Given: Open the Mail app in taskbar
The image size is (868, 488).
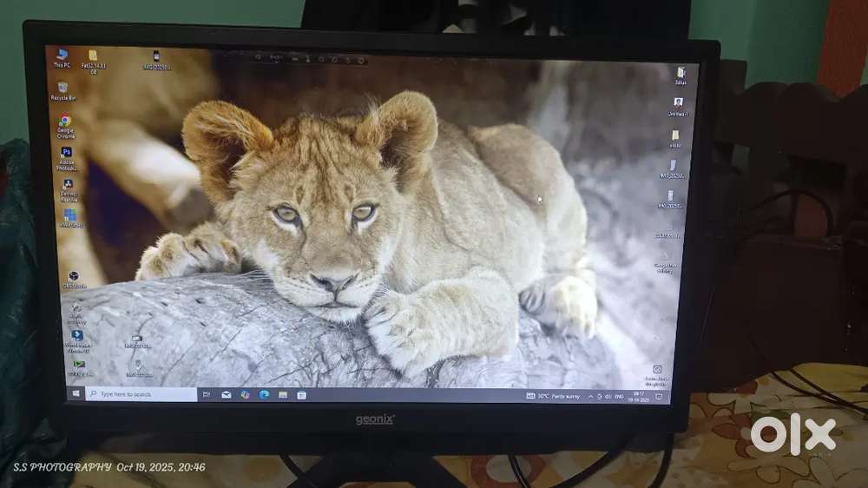Looking at the screenshot, I should [227, 394].
